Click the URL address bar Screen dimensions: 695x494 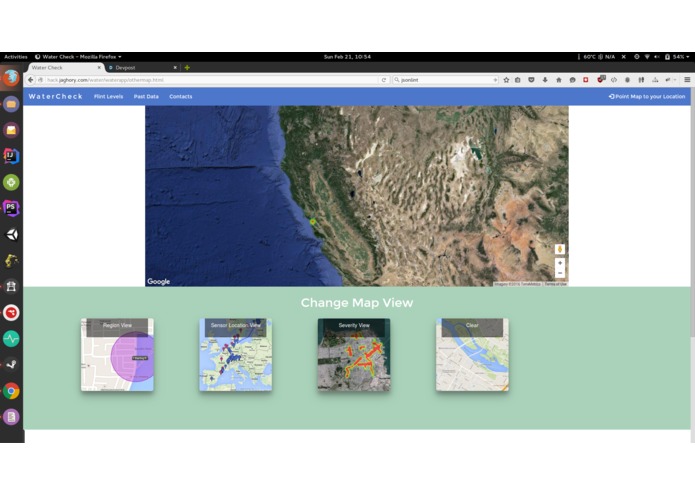pos(213,80)
